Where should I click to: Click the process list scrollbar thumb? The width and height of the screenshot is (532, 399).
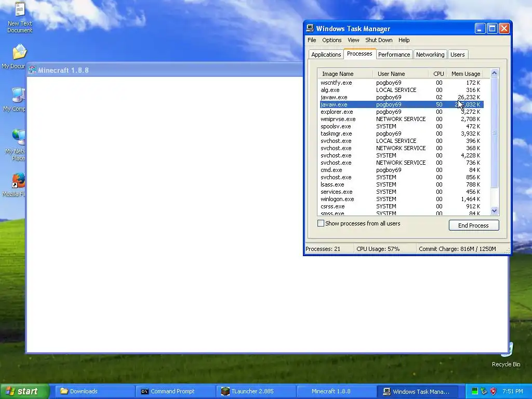[x=495, y=132]
